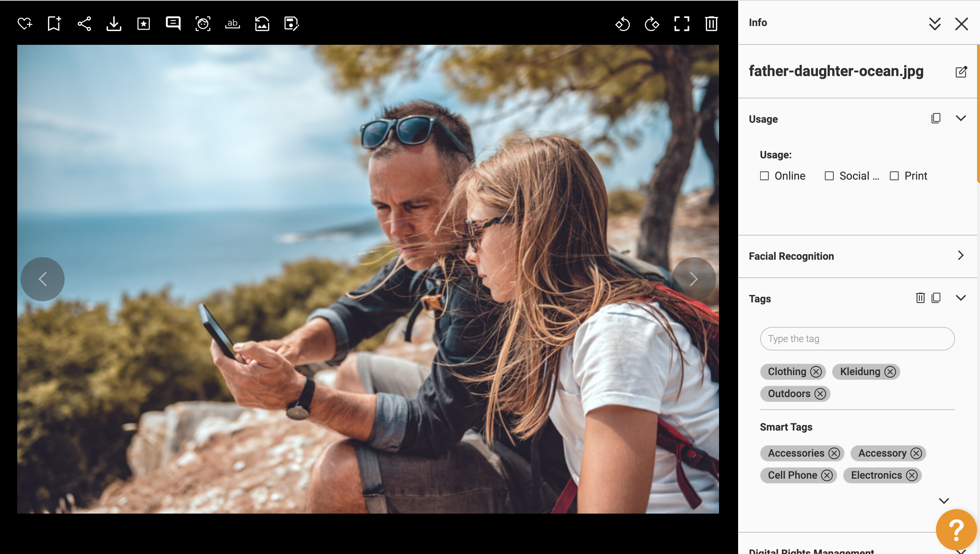Tick the Print usage checkbox
The height and width of the screenshot is (554, 980).
[894, 176]
